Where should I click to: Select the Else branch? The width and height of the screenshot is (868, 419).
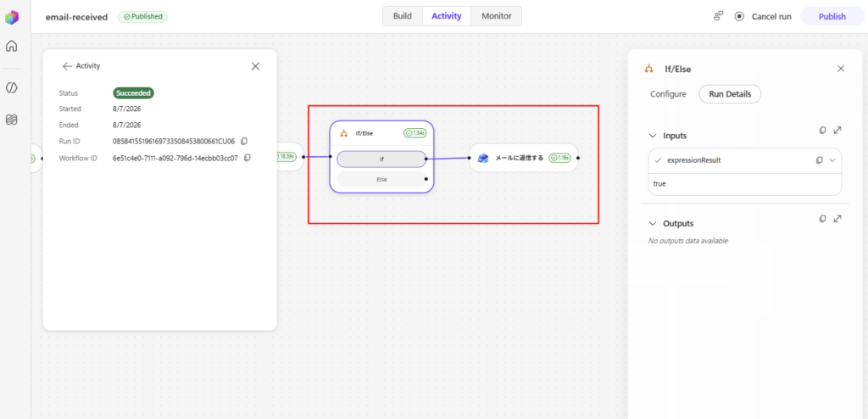tap(381, 179)
